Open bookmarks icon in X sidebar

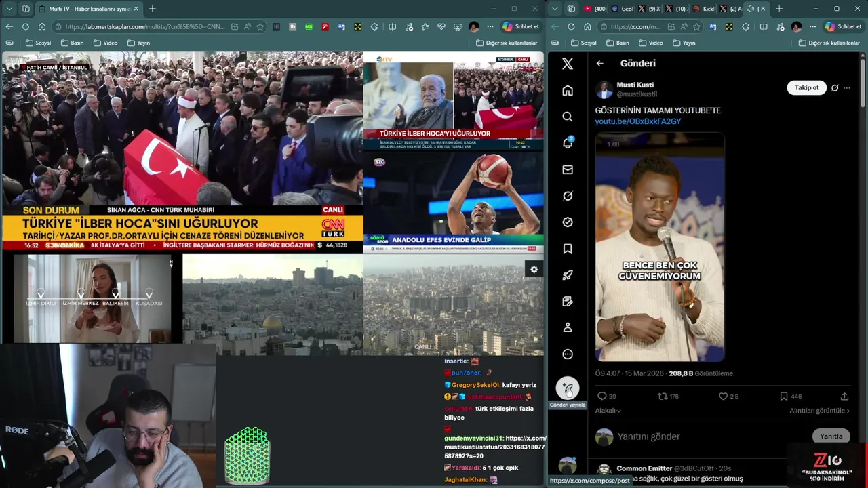click(x=568, y=249)
